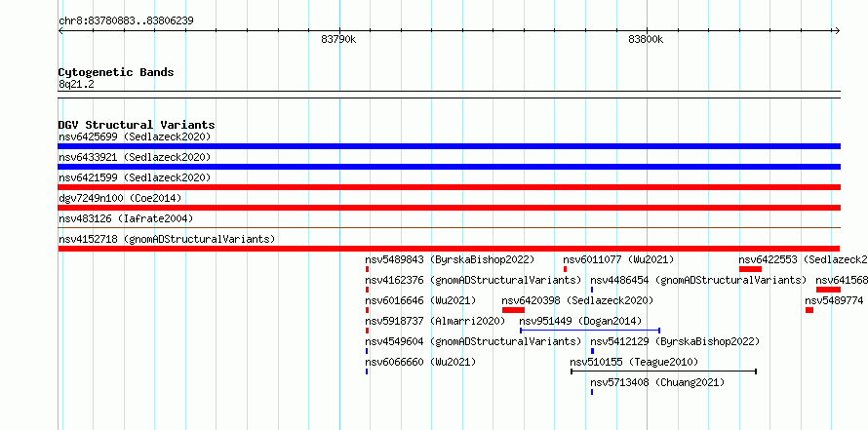Viewport: 868px width, 430px height.
Task: Open the dgv7249n100 (Coe2014) label
Action: tap(120, 198)
